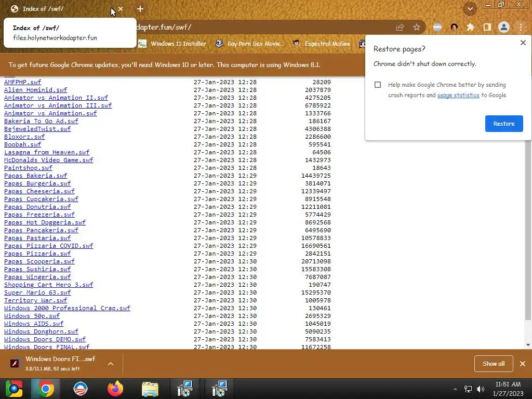
Task: Bookmark this page with the star icon
Action: (417, 28)
